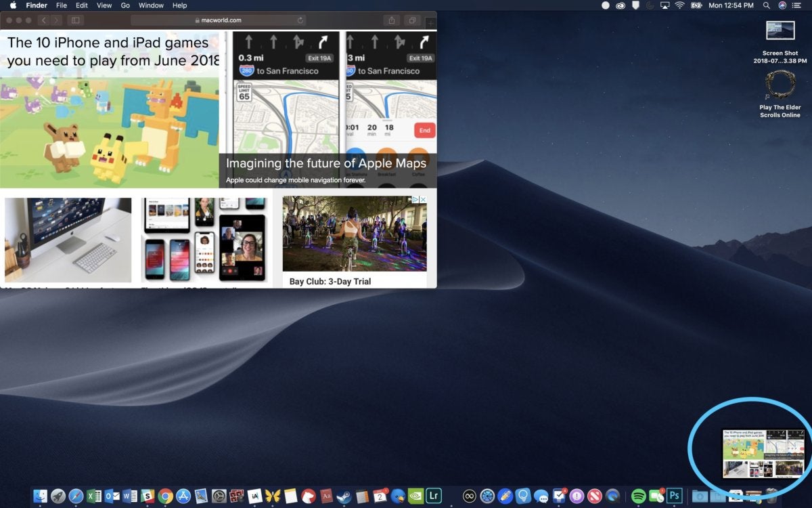The height and width of the screenshot is (508, 812).
Task: Launch Google Chrome from the Dock
Action: 165,496
